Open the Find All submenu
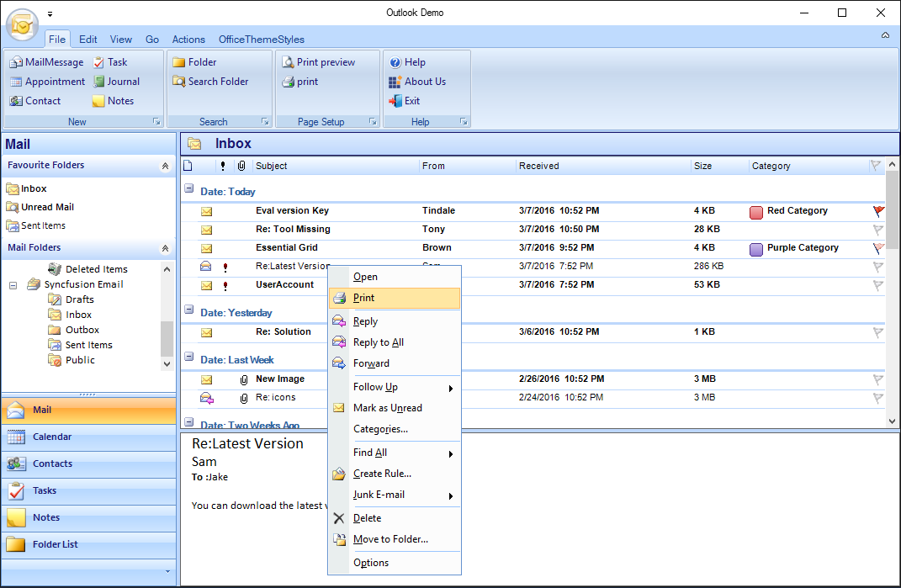 [395, 453]
